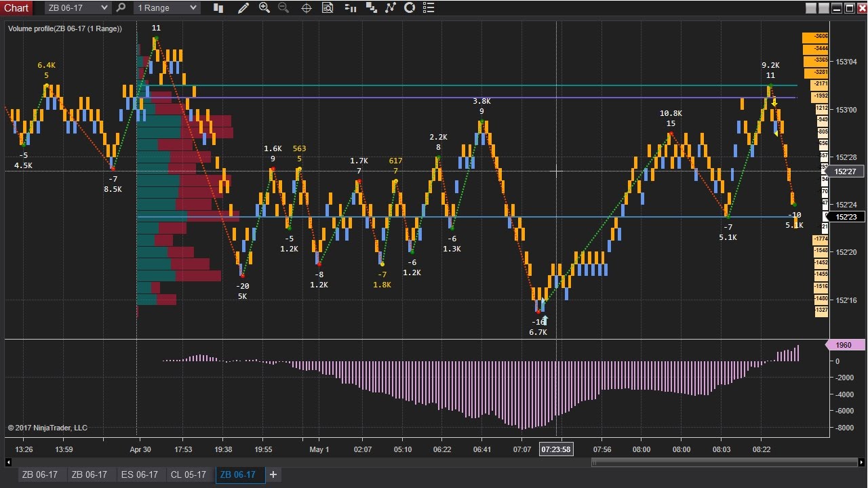Open the 1 Range interval dropdown
Viewport: 868px width, 488px height.
click(x=166, y=7)
